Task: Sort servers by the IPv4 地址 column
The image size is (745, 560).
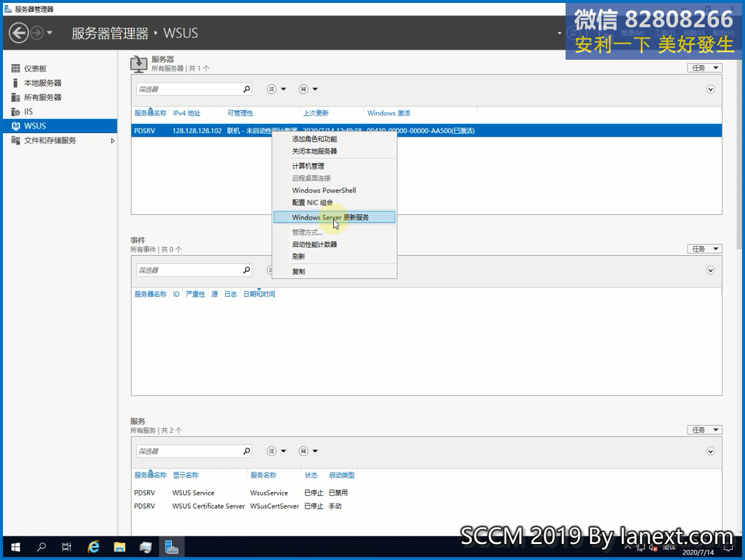Action: 187,113
